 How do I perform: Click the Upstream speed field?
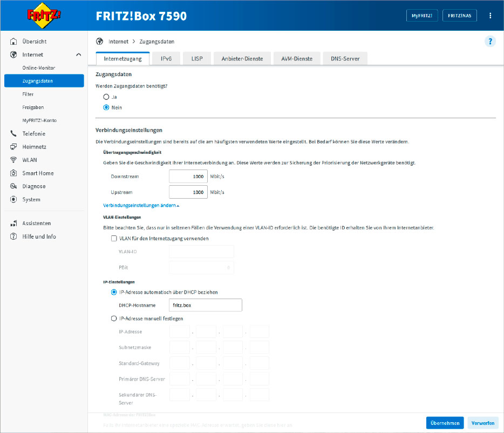(188, 192)
